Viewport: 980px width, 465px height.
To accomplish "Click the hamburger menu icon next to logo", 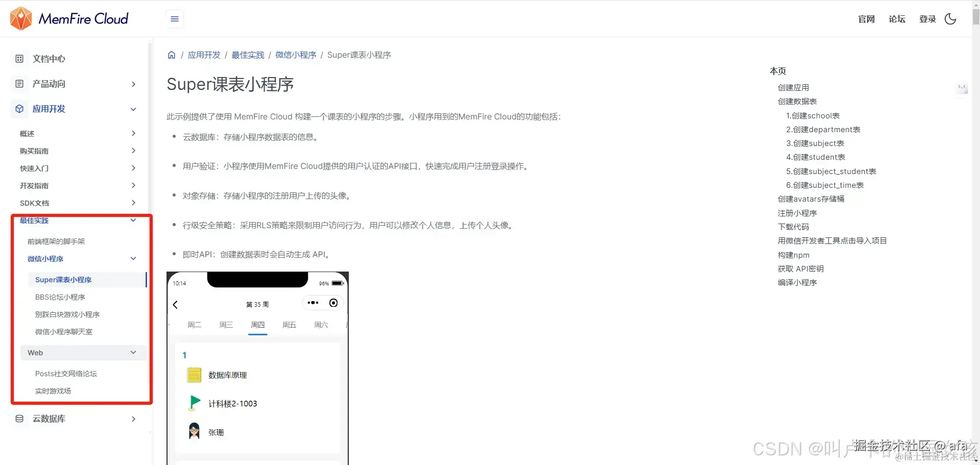I will click(174, 18).
